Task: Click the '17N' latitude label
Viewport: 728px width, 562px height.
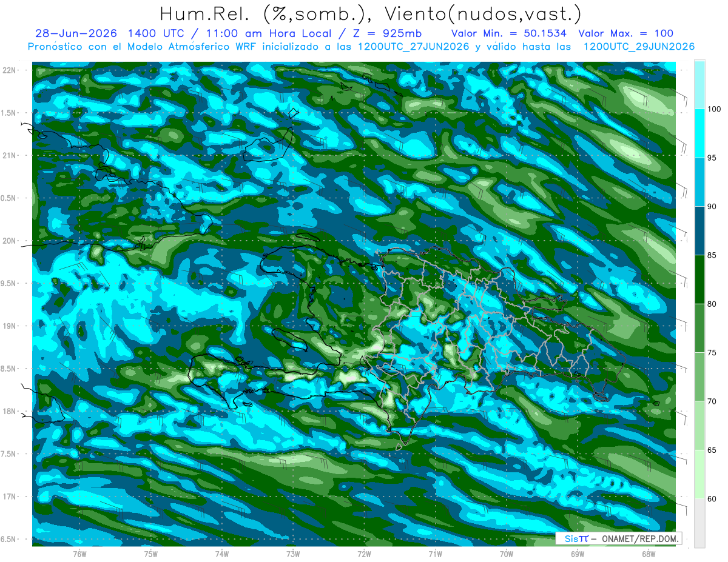Action: 10,497
